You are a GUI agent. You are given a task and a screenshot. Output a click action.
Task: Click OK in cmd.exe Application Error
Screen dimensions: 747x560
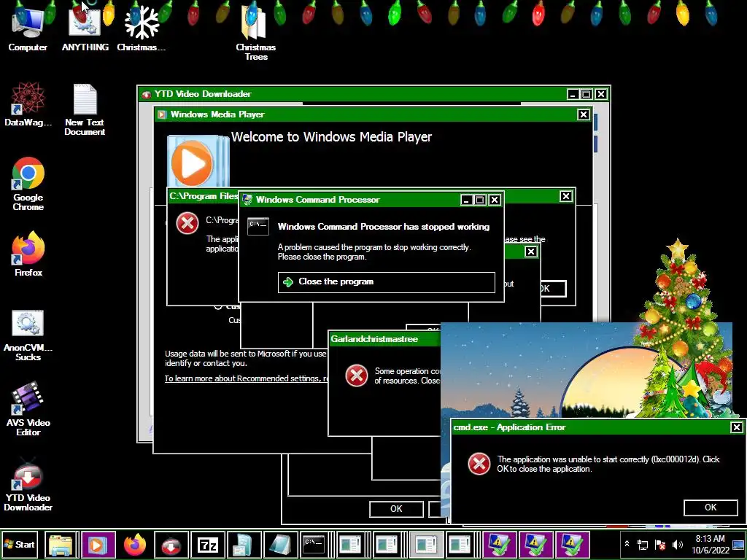(x=711, y=507)
